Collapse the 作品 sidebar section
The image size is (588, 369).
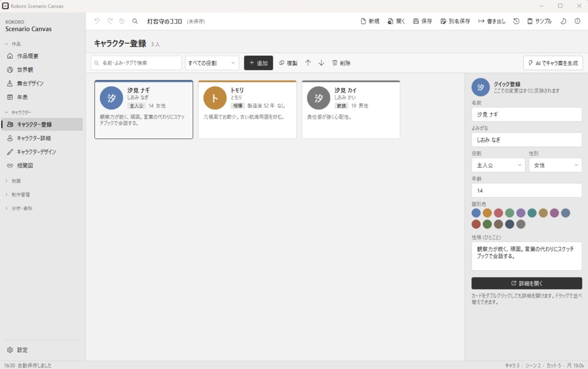pyautogui.click(x=14, y=44)
